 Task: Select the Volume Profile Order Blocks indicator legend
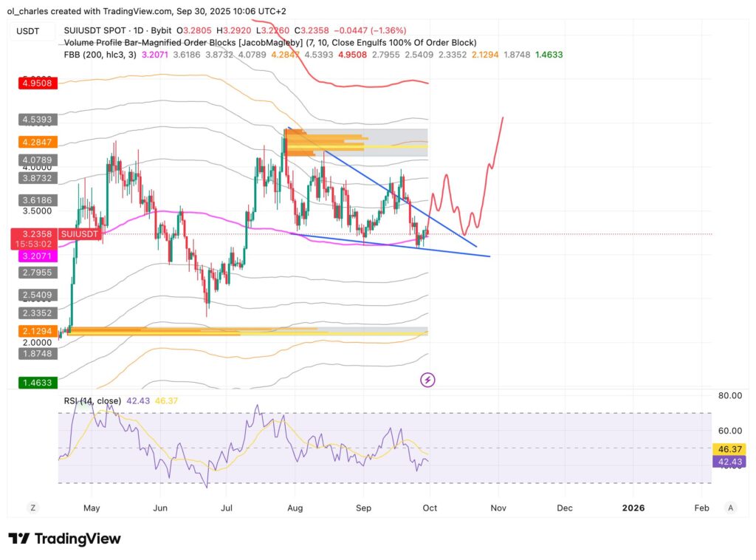pos(269,43)
